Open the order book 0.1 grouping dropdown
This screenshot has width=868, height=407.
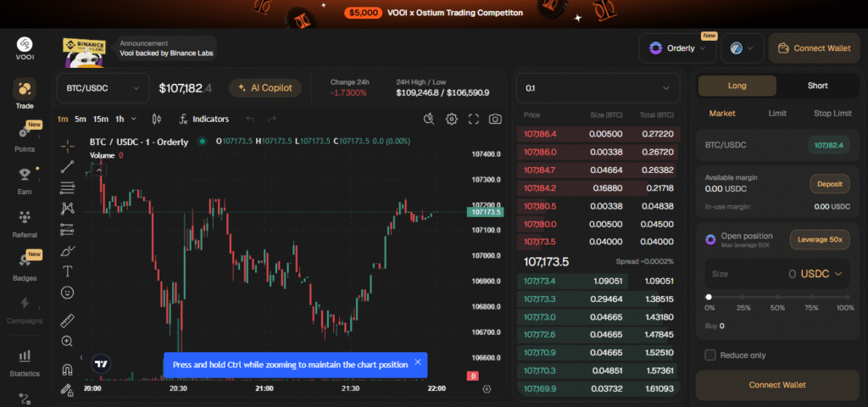click(598, 87)
